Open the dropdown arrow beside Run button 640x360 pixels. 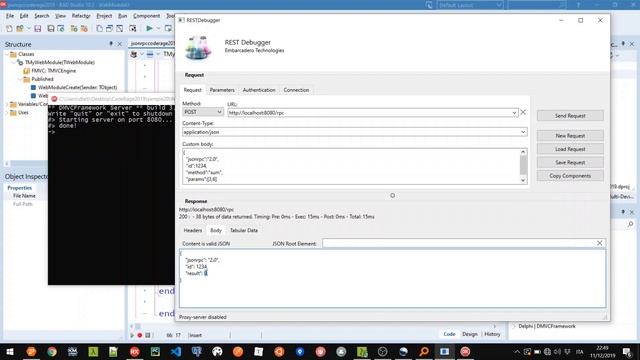(x=158, y=29)
